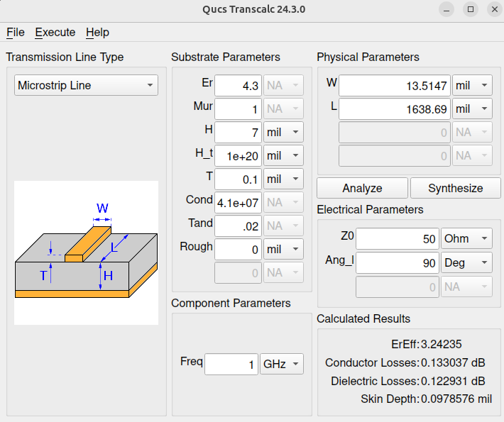
Task: Expand the Ang_l Deg unit dropdown
Action: pos(466,262)
